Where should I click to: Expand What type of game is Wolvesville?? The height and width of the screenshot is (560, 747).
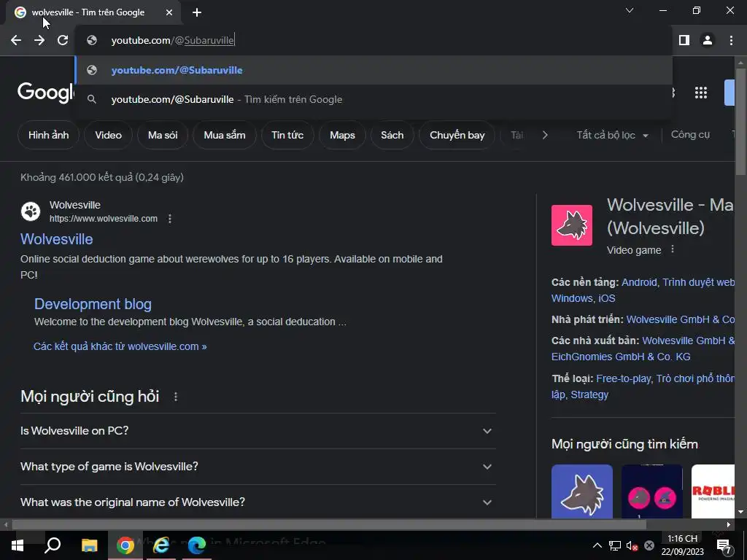click(258, 467)
